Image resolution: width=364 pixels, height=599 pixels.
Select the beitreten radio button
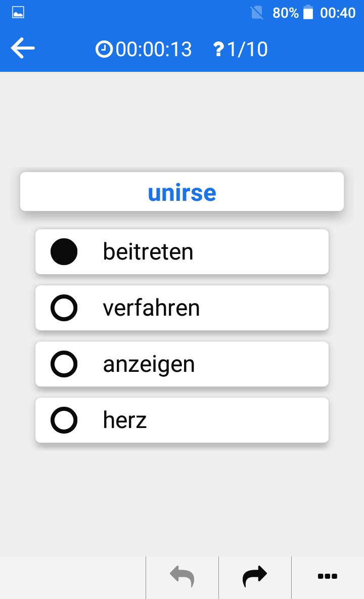point(64,252)
